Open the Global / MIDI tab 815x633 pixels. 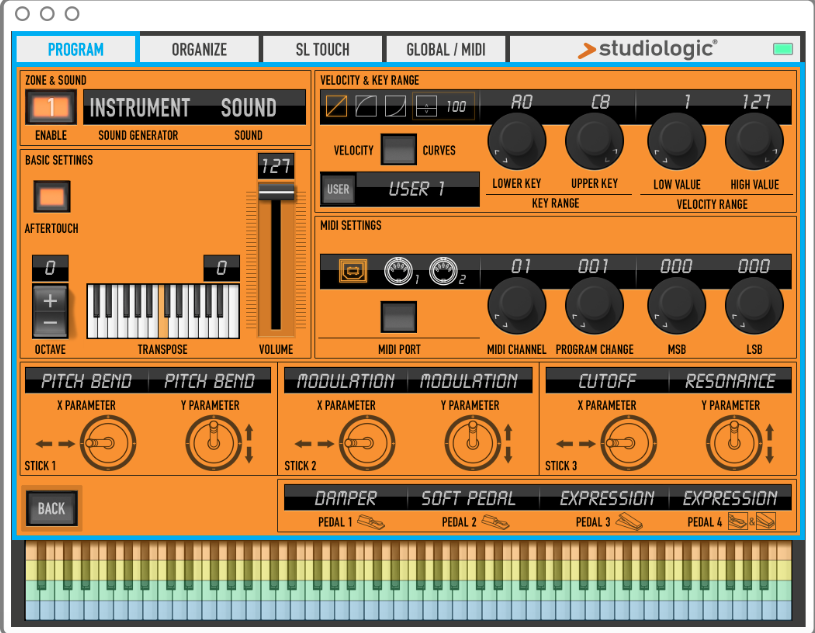point(445,49)
